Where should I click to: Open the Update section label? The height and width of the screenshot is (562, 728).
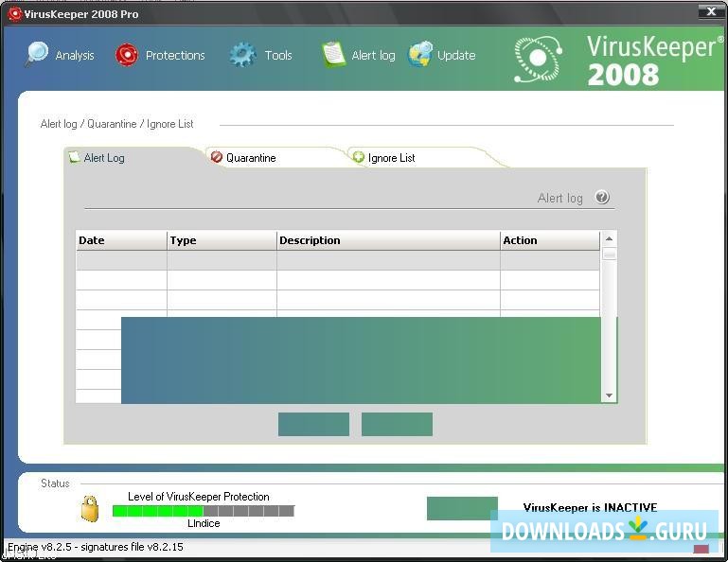456,55
